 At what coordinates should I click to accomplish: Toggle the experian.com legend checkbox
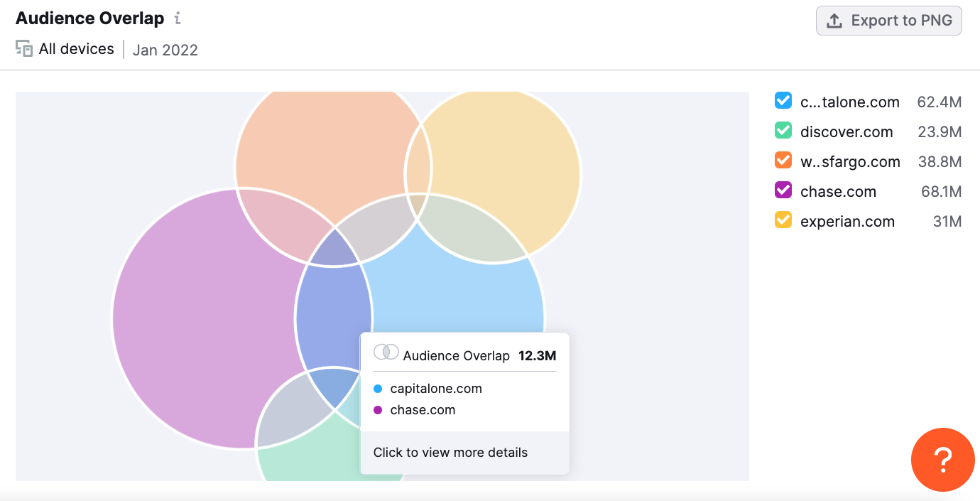pyautogui.click(x=783, y=220)
